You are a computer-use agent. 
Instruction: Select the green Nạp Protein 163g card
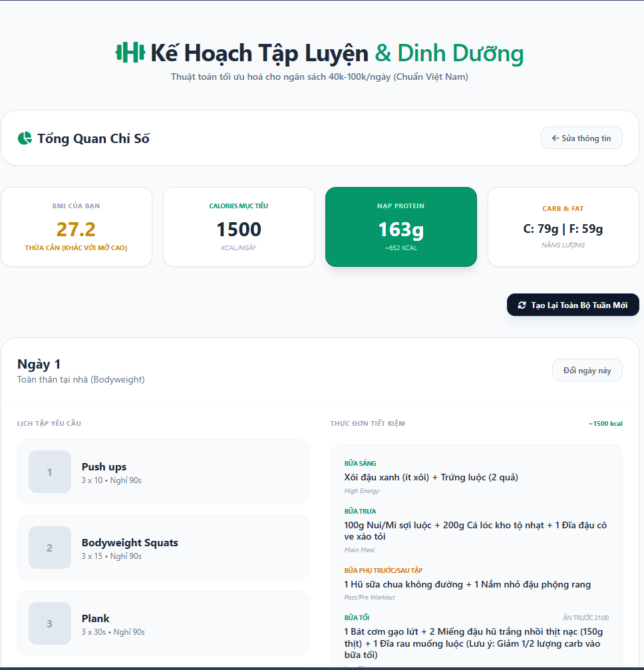(x=401, y=227)
